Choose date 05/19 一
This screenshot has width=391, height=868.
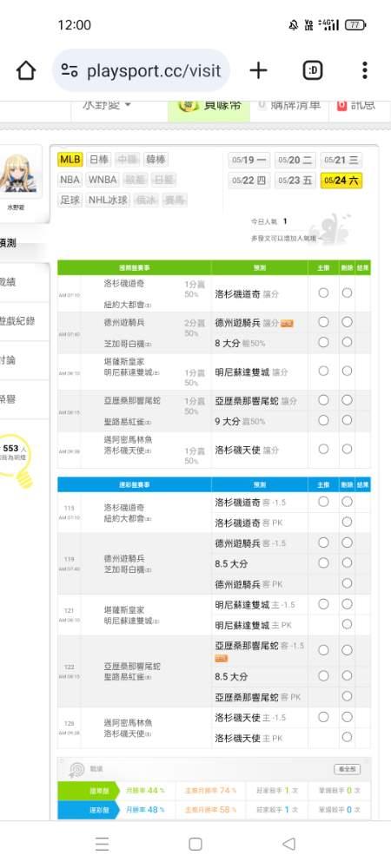[249, 160]
